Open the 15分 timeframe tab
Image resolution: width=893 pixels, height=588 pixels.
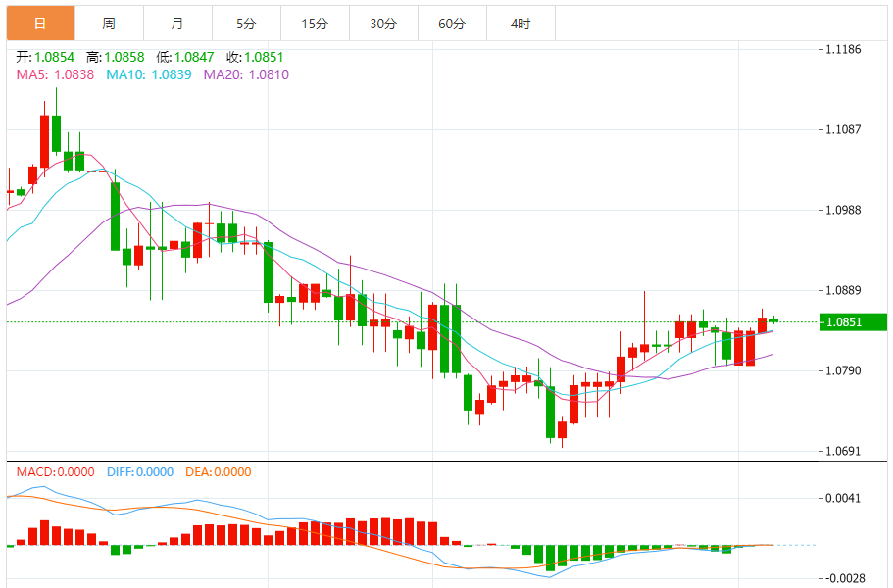coord(315,24)
